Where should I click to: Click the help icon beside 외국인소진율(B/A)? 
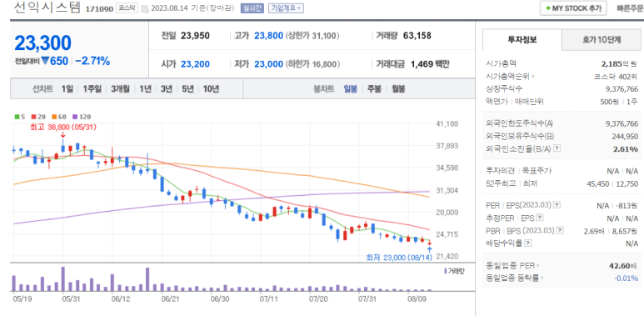(x=557, y=148)
